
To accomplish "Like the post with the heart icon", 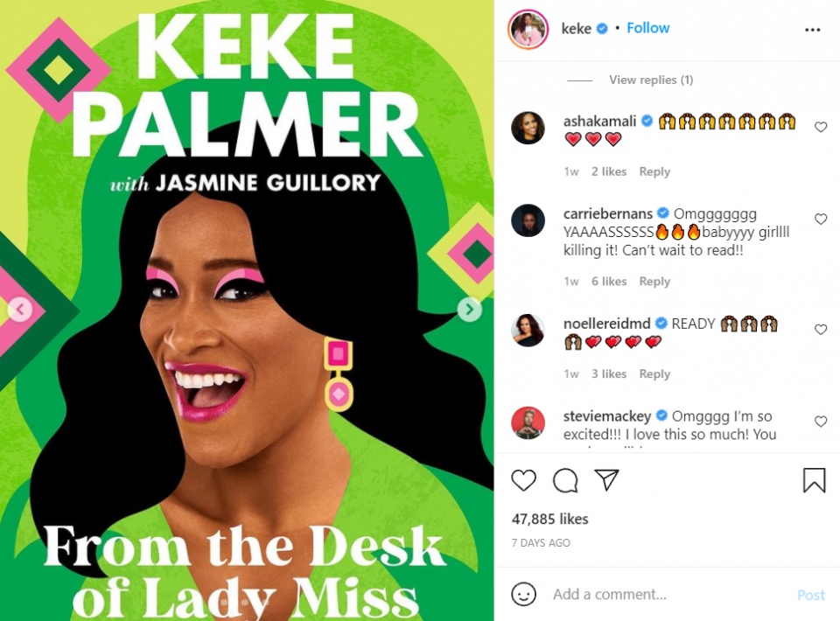I will [523, 480].
